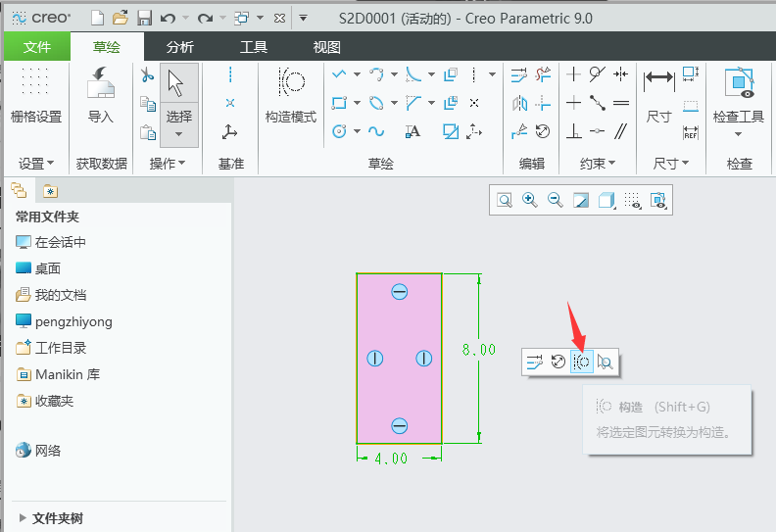This screenshot has width=776, height=532.
Task: Refit the view in graphics toolbar
Action: [x=505, y=200]
